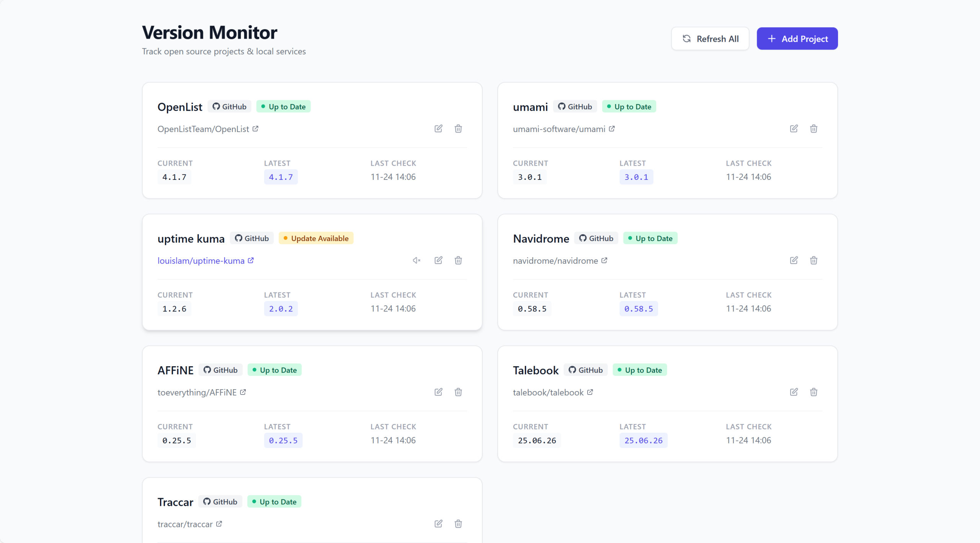Delete the Talebook project
This screenshot has height=543, width=980.
(813, 392)
